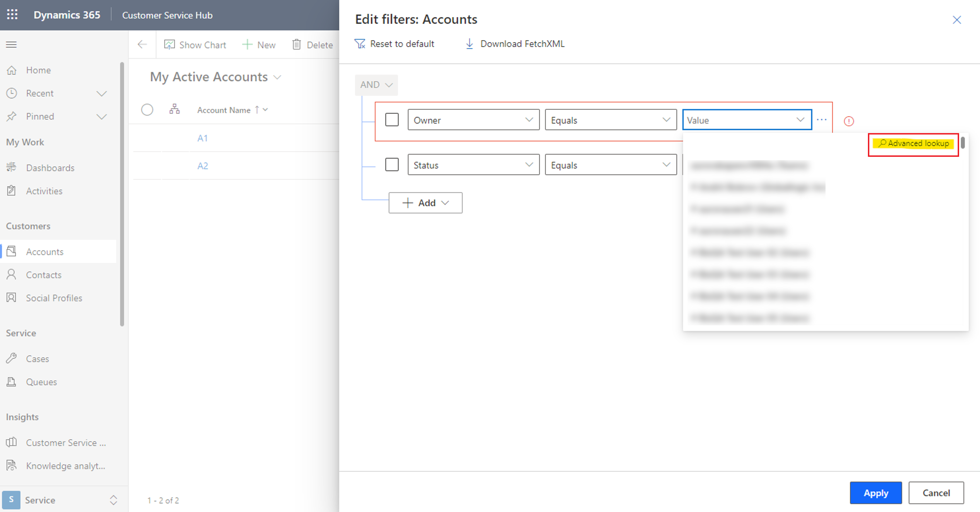The image size is (980, 512).
Task: Click the Download FetchXML icon
Action: coord(469,44)
